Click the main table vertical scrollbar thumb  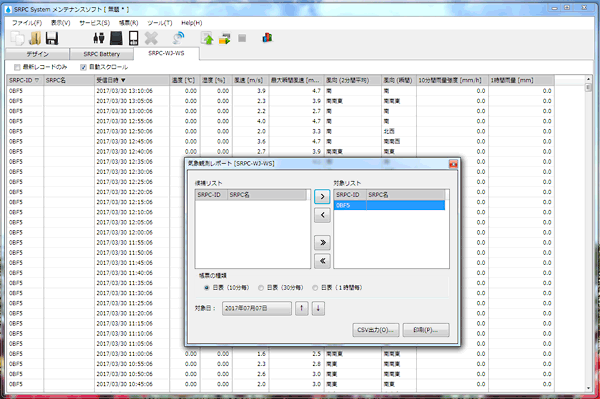(x=588, y=88)
